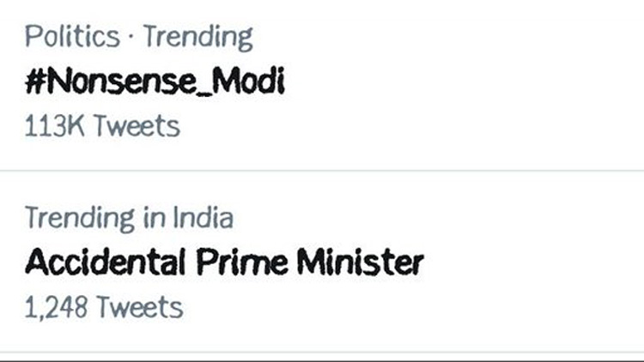Click the word Tweets beside 1,248
This screenshot has width=644, height=362.
[x=139, y=305]
